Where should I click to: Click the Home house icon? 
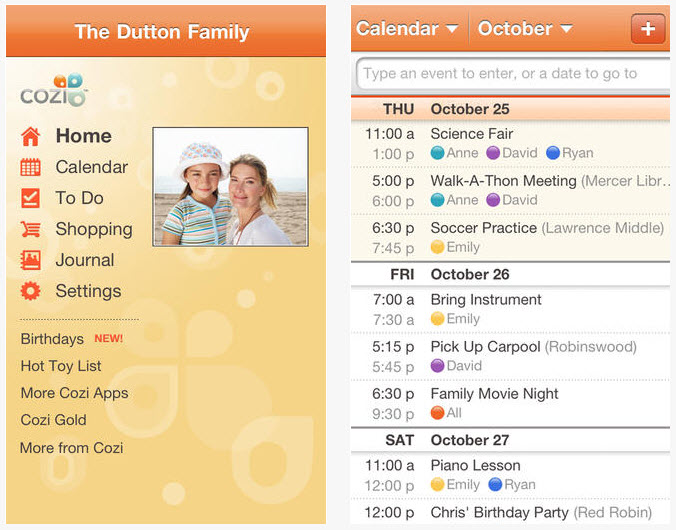(30, 136)
